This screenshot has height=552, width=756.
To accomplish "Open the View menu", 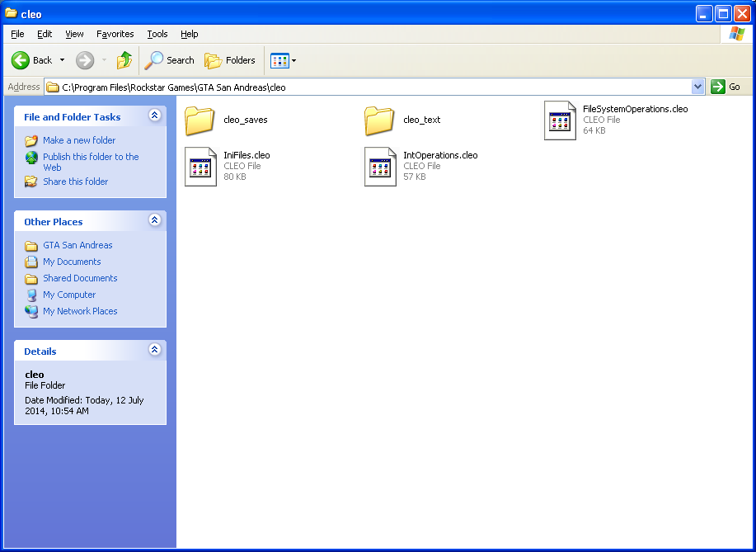I will 74,34.
